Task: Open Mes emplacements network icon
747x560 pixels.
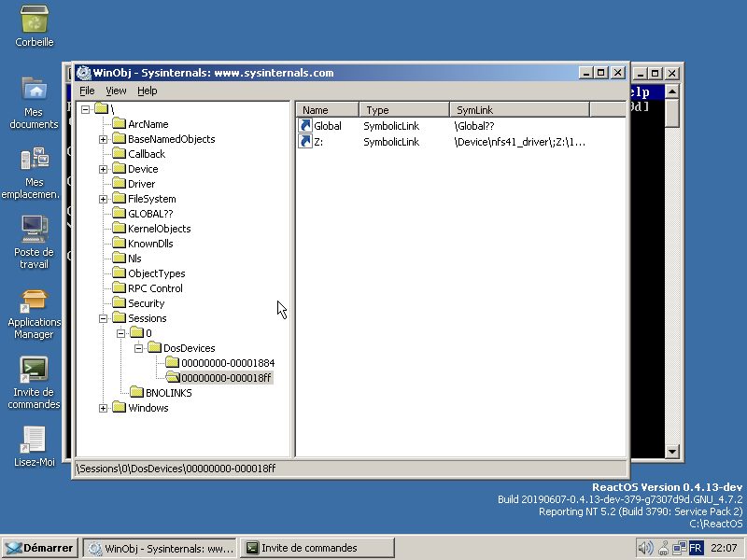Action: coord(34,159)
